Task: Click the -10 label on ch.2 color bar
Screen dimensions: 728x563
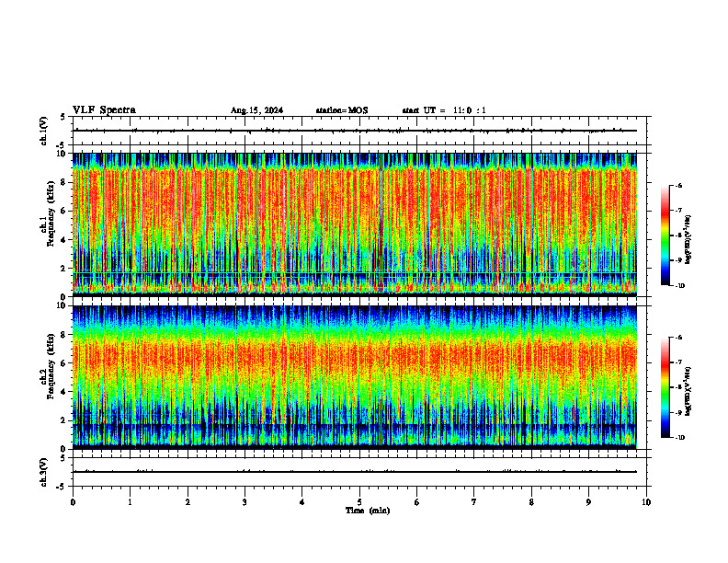Action: (x=679, y=438)
